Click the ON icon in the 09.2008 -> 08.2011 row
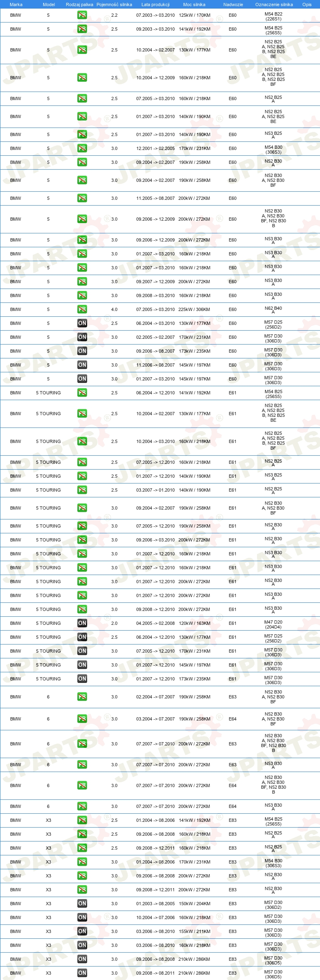This screenshot has width=320, height=980. pos(82,973)
